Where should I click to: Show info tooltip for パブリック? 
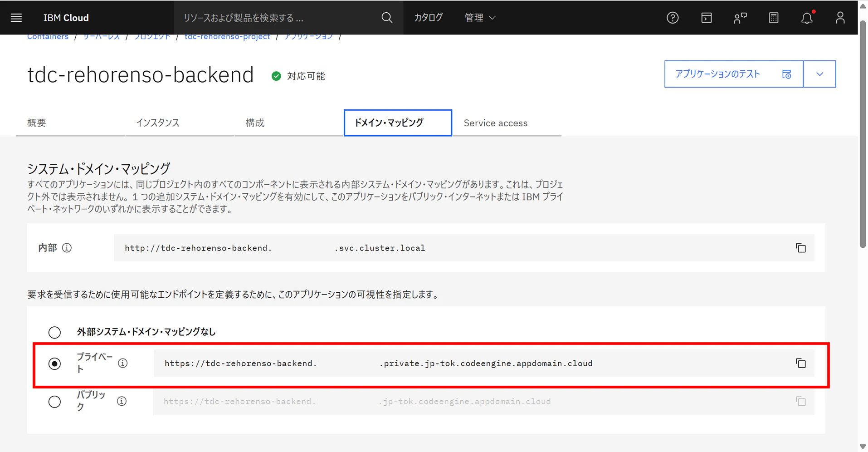[x=122, y=401]
